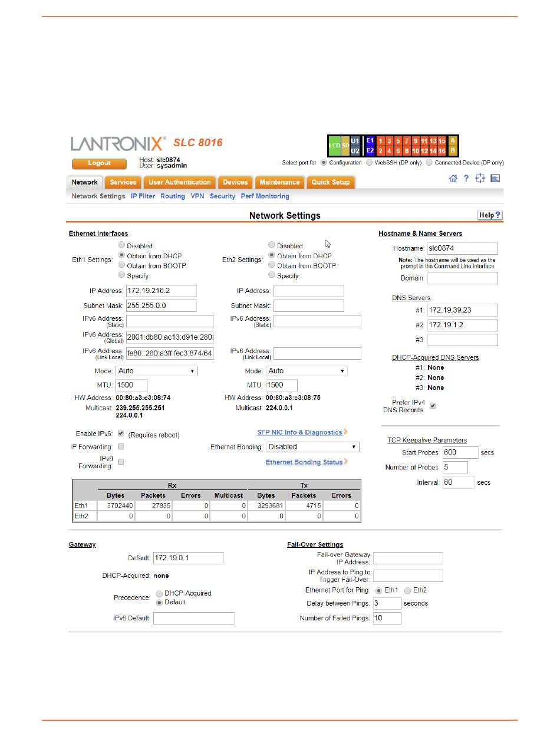Open the Perf Monitoring submenu link
Image resolution: width=560 pixels, height=743 pixels.
click(x=265, y=196)
